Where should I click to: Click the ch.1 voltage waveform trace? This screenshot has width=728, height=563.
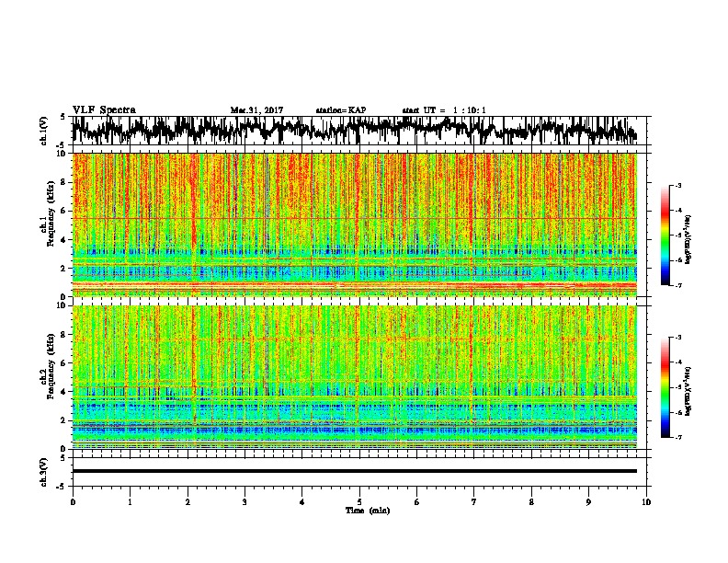tap(354, 131)
